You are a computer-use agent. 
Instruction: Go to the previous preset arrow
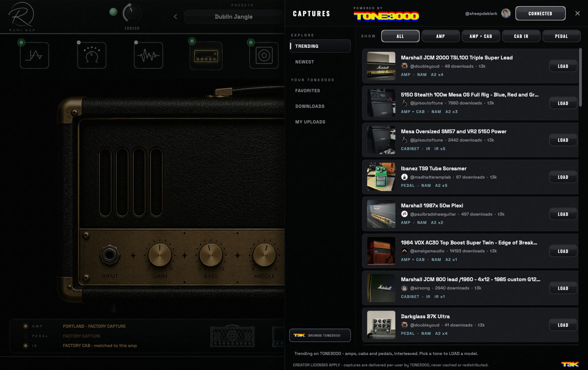point(175,17)
